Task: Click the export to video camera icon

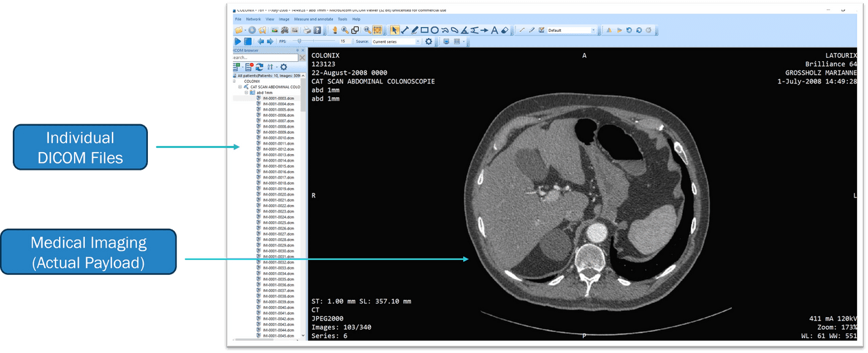Action: coord(285,30)
